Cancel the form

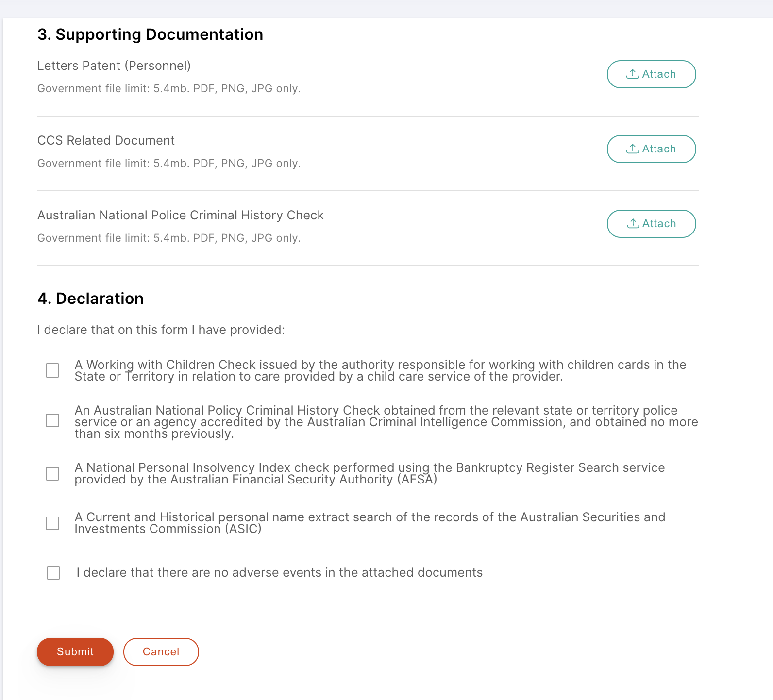[x=161, y=652]
